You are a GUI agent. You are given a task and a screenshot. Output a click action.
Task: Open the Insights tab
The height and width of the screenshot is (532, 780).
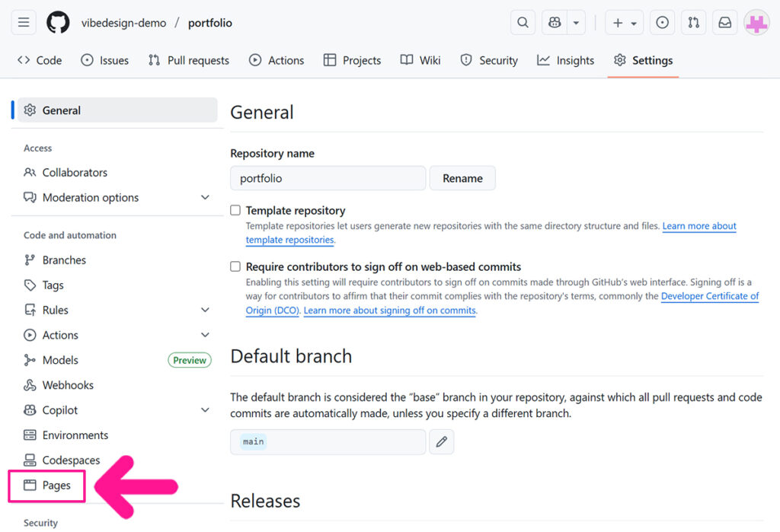(x=565, y=60)
